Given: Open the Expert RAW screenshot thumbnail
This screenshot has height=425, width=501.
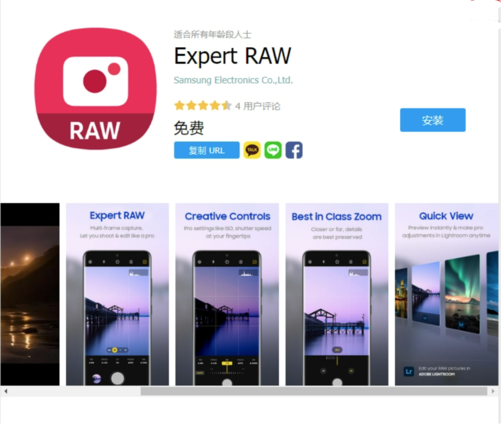Looking at the screenshot, I should pyautogui.click(x=117, y=294).
